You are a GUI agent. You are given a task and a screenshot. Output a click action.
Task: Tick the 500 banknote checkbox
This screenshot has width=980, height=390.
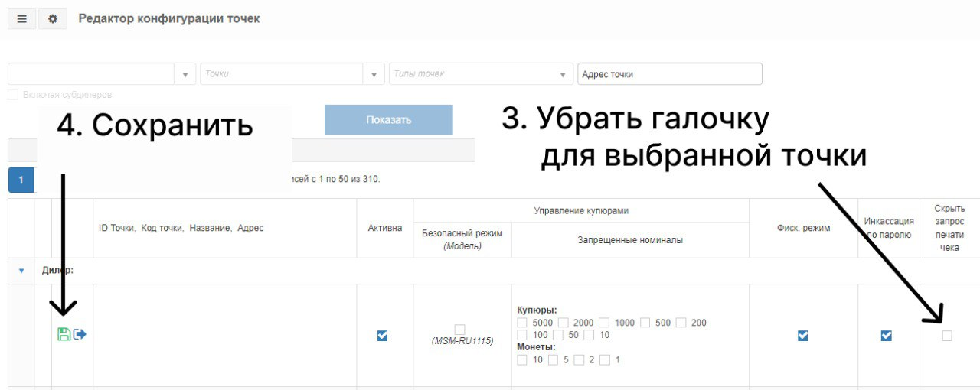(645, 323)
